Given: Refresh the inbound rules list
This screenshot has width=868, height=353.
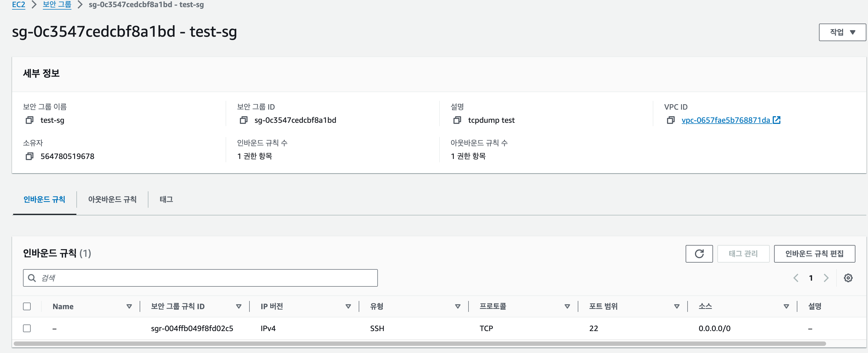Looking at the screenshot, I should tap(699, 254).
